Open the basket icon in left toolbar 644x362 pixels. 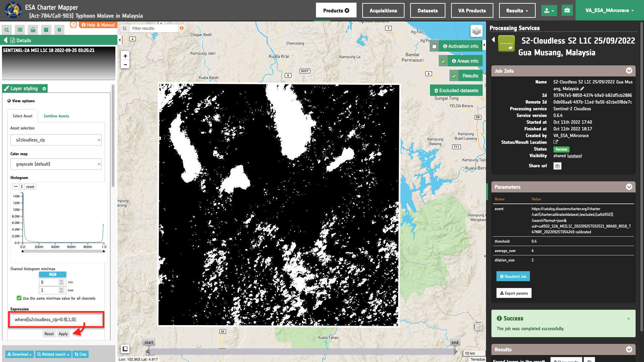pyautogui.click(x=33, y=30)
